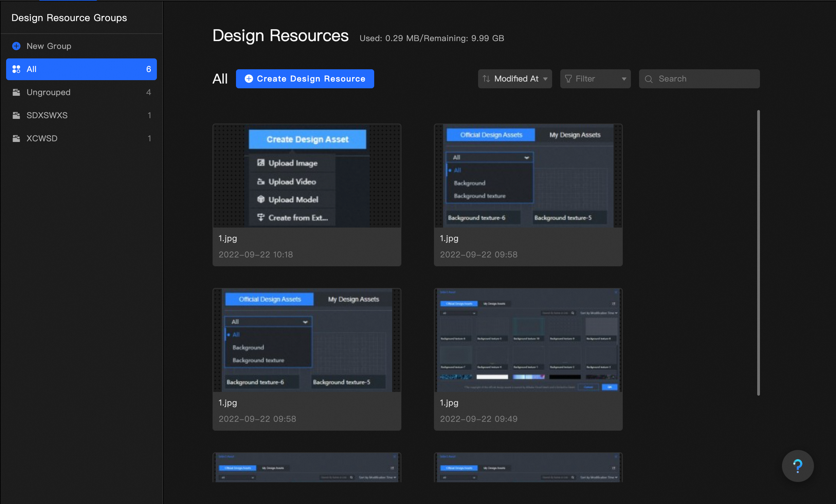Open the 1.jpg thumbnail dated 10:18
This screenshot has height=504, width=836.
point(307,176)
